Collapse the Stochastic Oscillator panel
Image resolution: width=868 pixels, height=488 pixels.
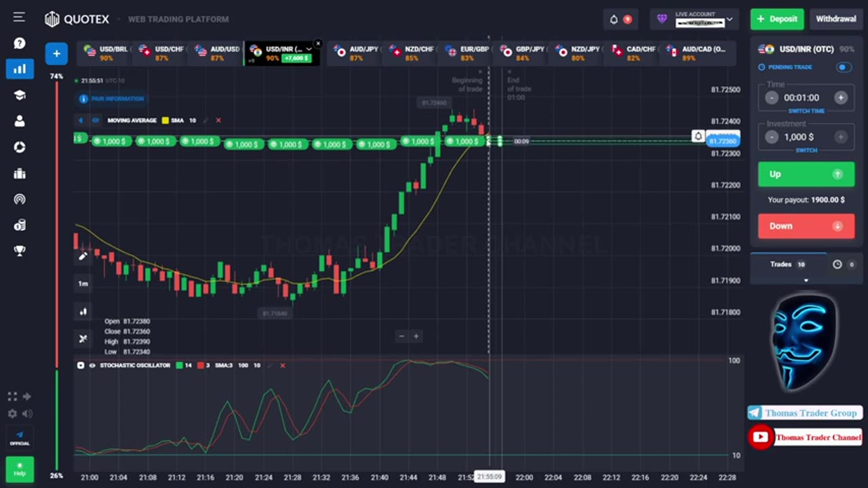[81, 365]
